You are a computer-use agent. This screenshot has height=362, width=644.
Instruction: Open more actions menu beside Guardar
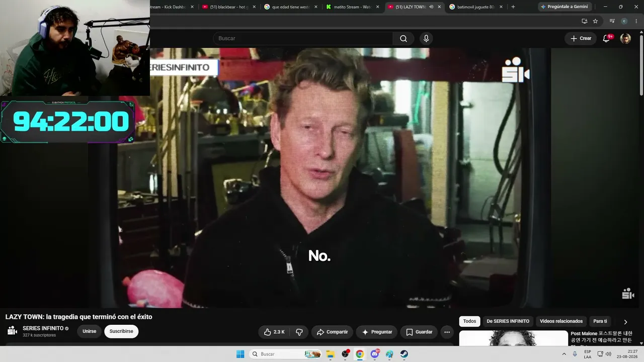tap(447, 332)
